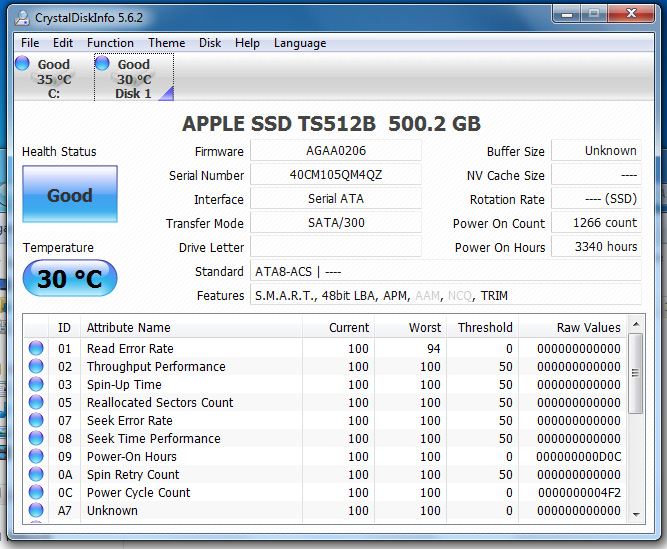Click the Serial Number value field

[x=336, y=175]
